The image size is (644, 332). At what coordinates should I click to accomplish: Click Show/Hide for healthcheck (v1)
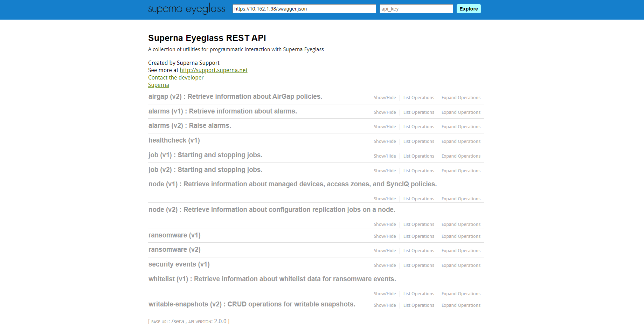[x=385, y=141]
